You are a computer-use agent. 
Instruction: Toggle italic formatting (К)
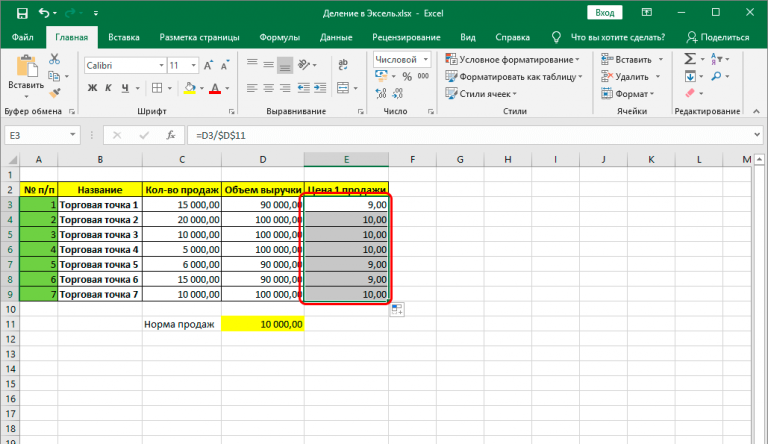point(106,88)
